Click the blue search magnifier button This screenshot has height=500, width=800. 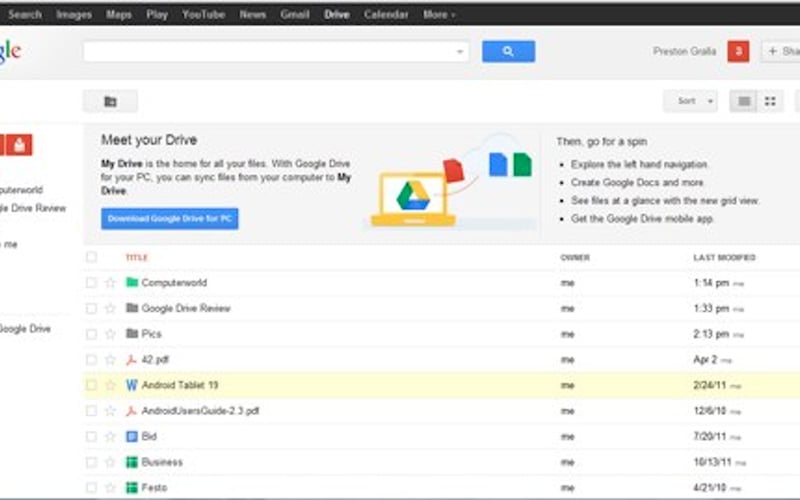pos(508,51)
